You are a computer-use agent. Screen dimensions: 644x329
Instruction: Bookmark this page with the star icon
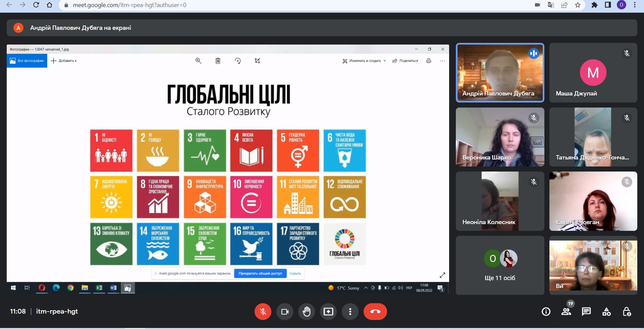point(578,5)
